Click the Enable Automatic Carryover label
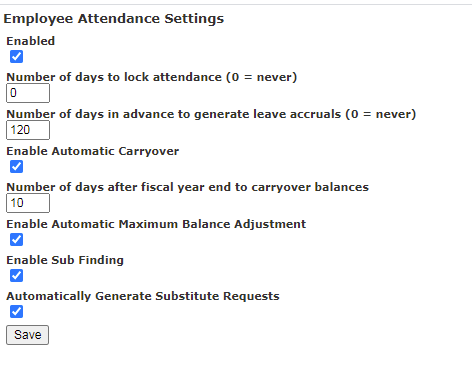The image size is (472, 381). [x=93, y=151]
